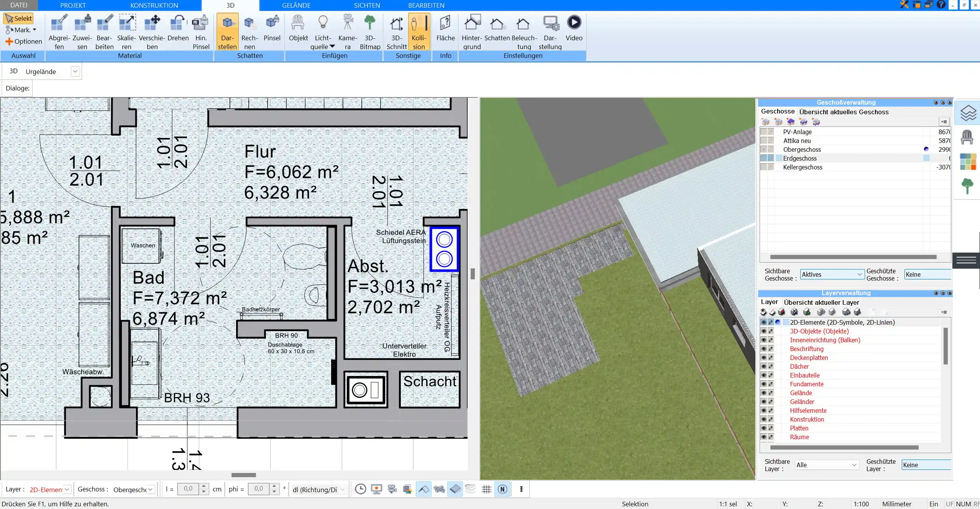
Task: Open the Lichtquelle dropdown arrow
Action: [332, 46]
